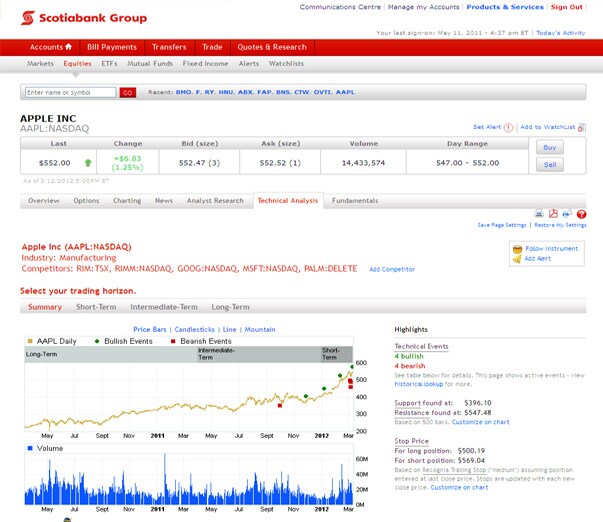Click the Add Alert megaphone icon
This screenshot has width=603, height=522.
click(516, 259)
